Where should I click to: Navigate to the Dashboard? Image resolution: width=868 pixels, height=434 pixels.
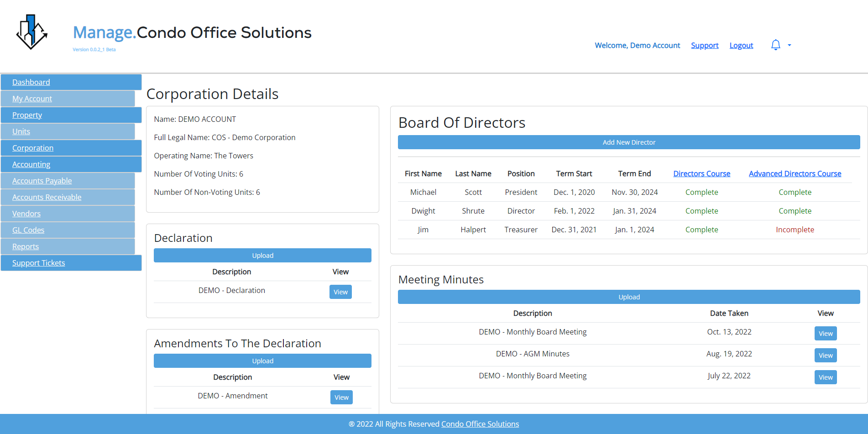[x=31, y=82]
